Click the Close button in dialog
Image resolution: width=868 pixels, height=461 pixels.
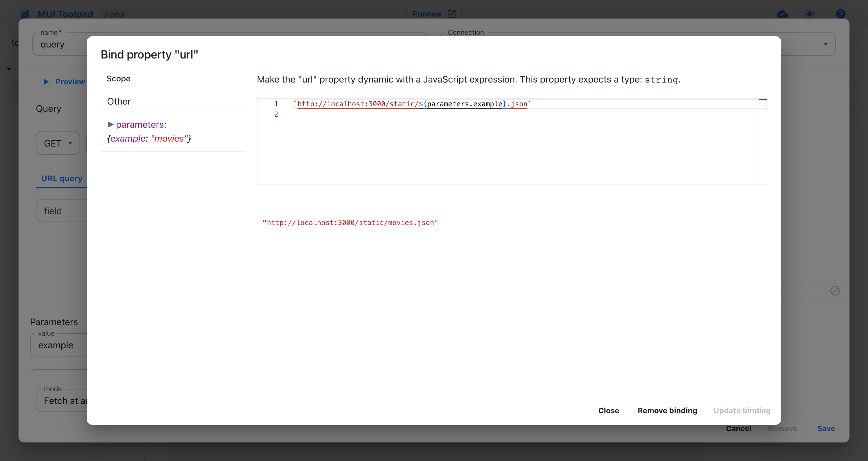[608, 410]
